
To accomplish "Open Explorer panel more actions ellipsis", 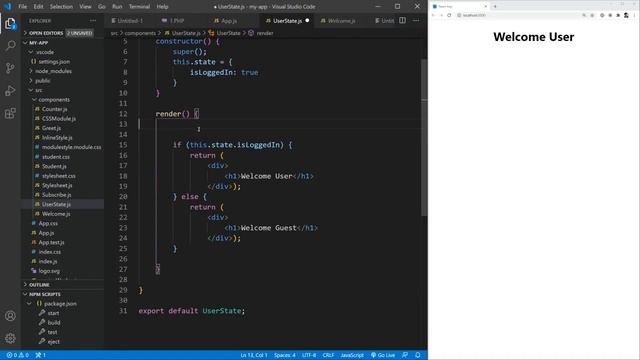I will [93, 20].
